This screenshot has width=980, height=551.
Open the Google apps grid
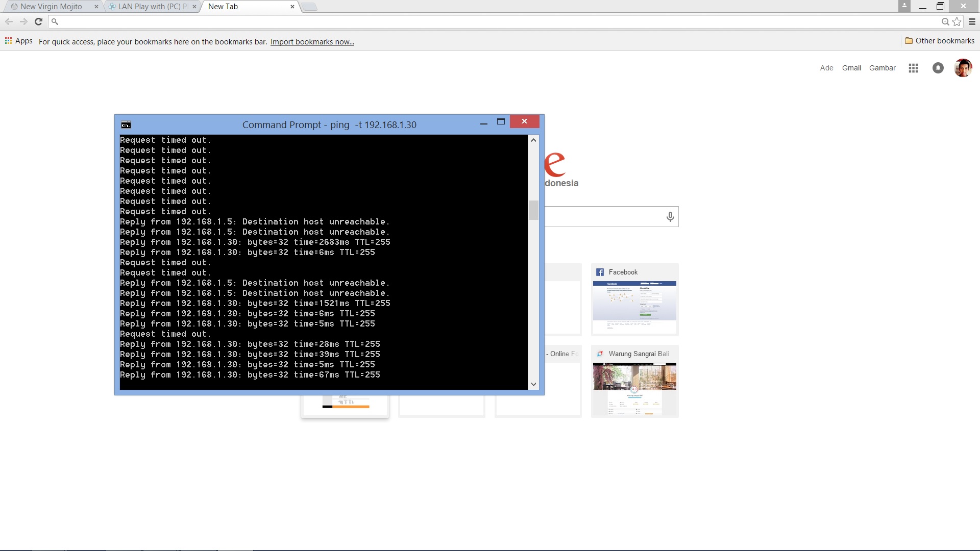pyautogui.click(x=913, y=68)
